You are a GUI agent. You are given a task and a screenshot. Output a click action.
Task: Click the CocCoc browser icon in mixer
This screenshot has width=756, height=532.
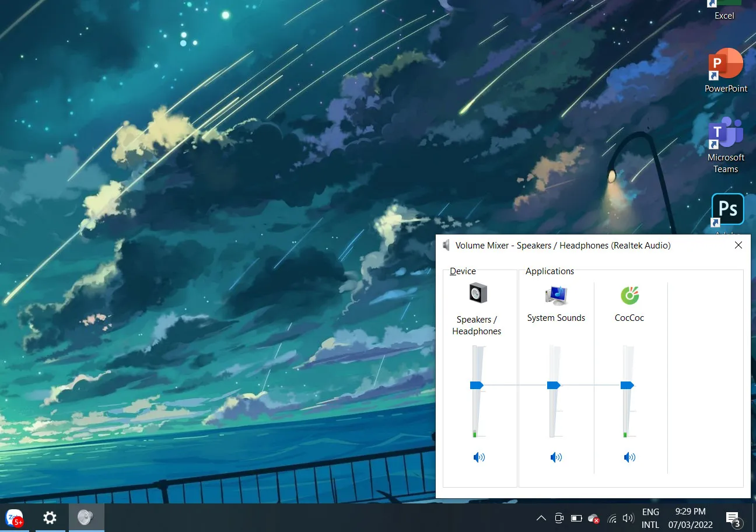629,295
